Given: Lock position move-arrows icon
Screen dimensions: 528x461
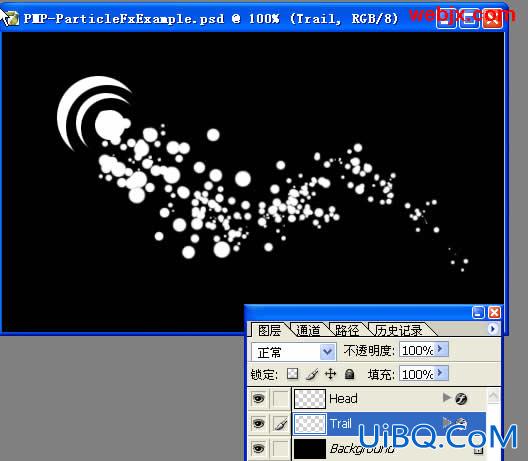Looking at the screenshot, I should (x=331, y=374).
